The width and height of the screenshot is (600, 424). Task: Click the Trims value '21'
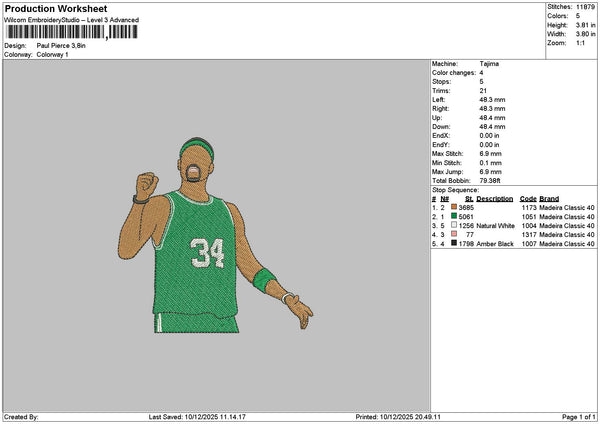pos(483,91)
